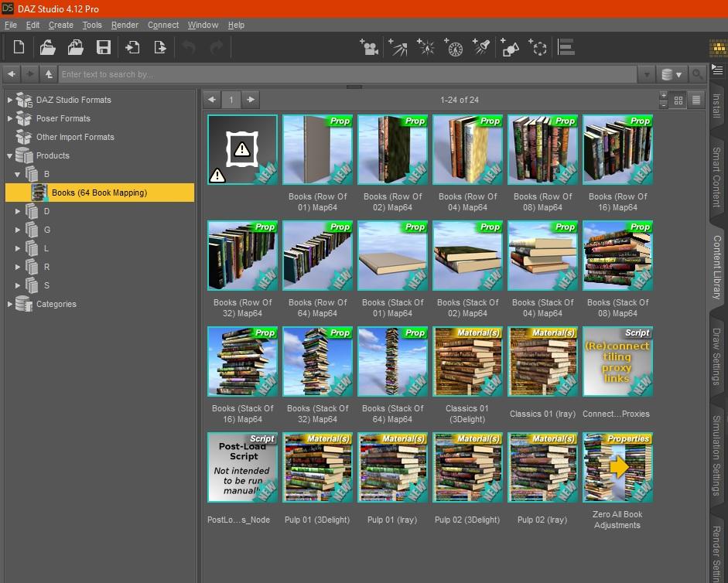Select the Zero All Book Adjustments thumbnail
The height and width of the screenshot is (583, 728).
(617, 468)
